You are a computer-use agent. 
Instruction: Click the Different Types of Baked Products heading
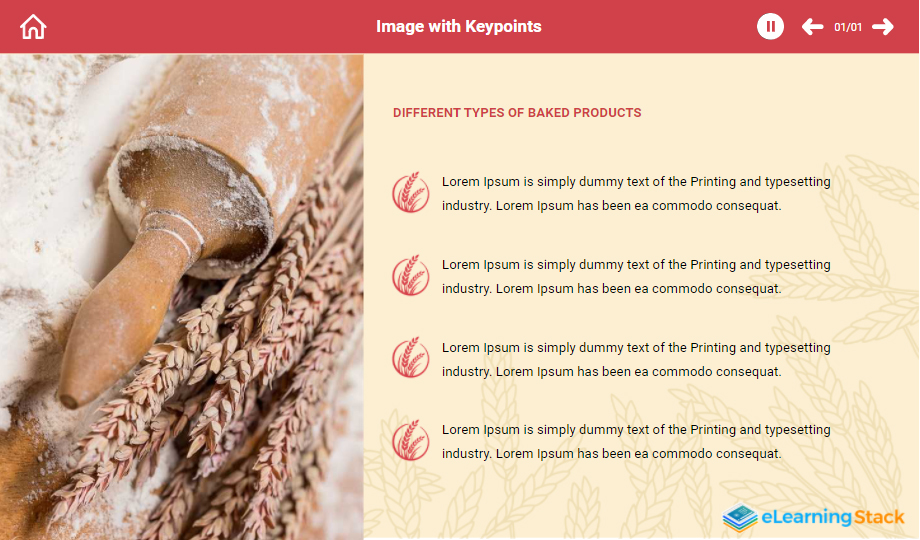(x=517, y=113)
